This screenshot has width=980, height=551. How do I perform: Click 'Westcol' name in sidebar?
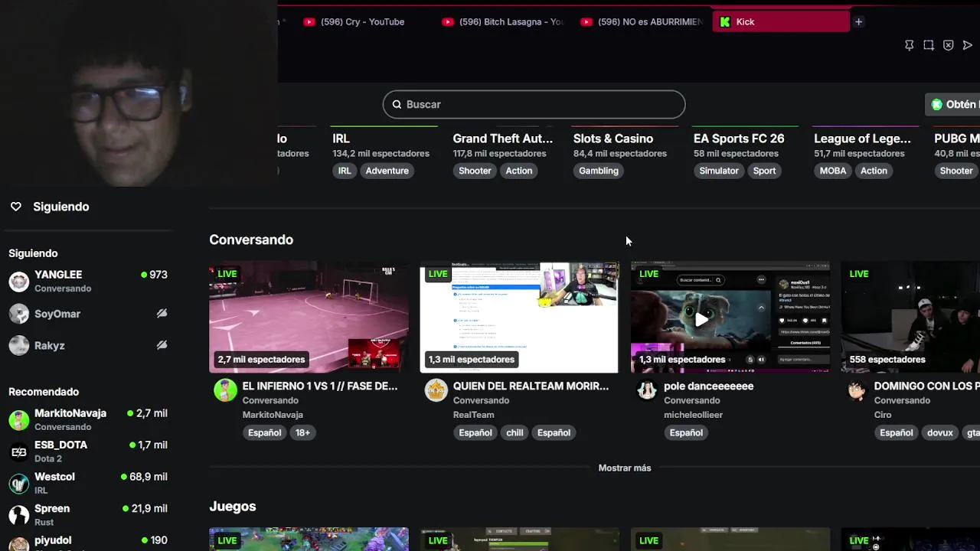pyautogui.click(x=54, y=477)
